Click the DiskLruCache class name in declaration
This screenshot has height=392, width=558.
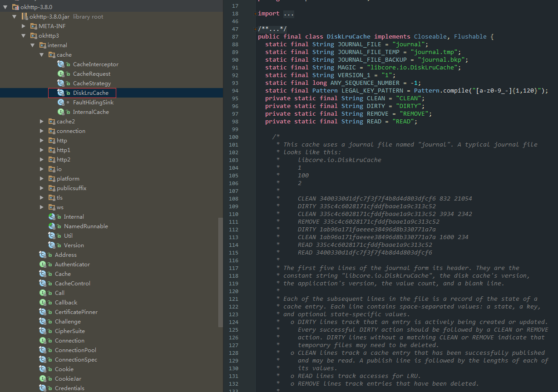point(349,36)
